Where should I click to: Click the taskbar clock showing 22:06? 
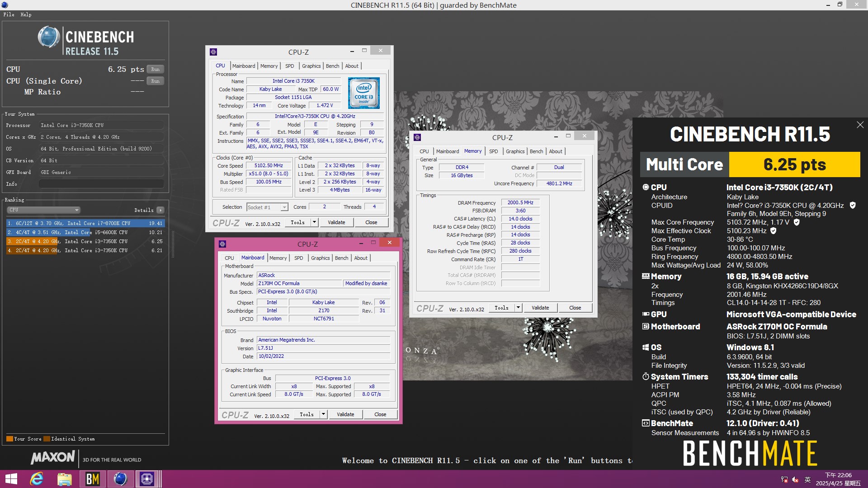click(x=838, y=479)
